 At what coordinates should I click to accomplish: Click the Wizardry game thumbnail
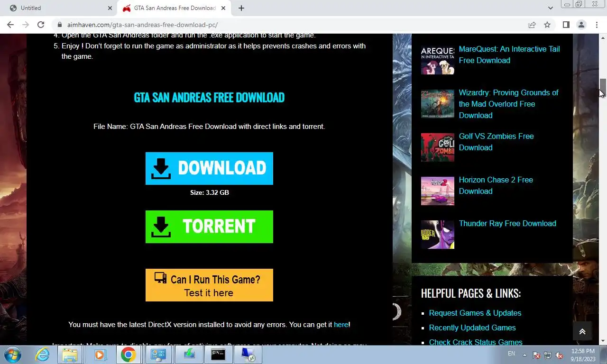point(437,104)
